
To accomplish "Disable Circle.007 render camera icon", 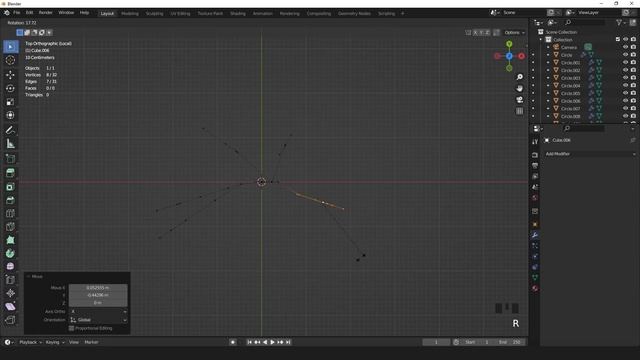I will tap(633, 109).
